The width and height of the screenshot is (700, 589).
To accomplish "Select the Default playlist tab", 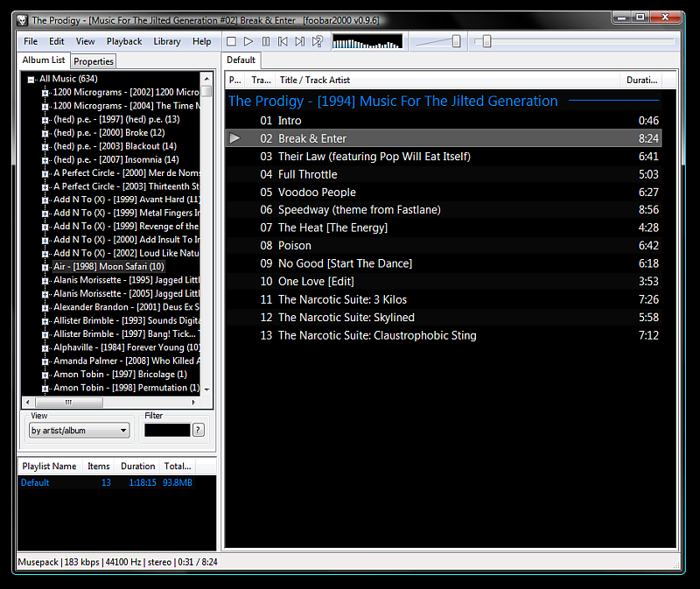I will 241,60.
